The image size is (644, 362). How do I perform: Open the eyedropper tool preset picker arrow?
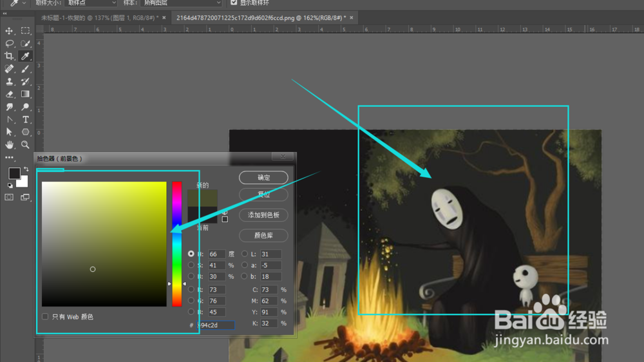pos(24,3)
